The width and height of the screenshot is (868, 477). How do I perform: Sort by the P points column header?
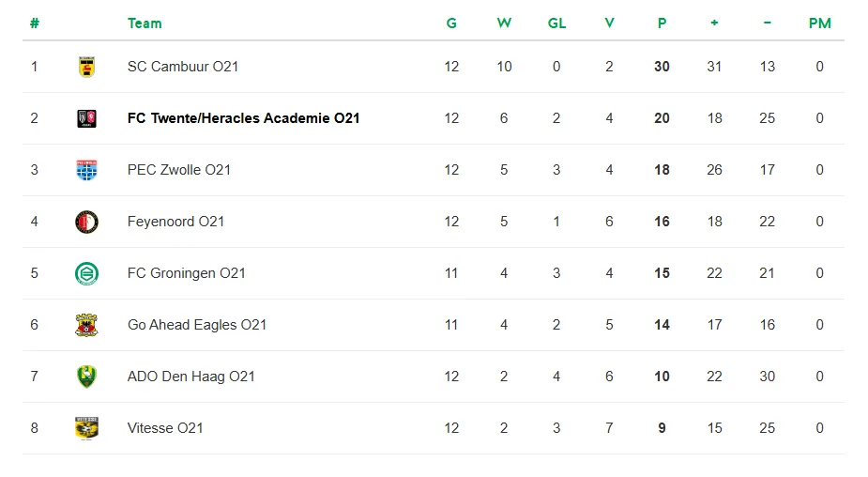click(662, 23)
